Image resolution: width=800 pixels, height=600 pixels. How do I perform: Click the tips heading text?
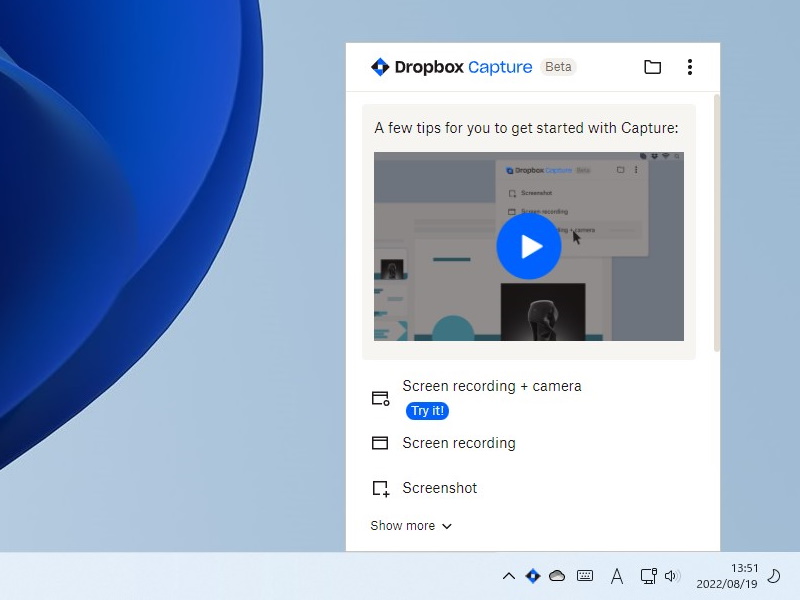click(x=527, y=128)
